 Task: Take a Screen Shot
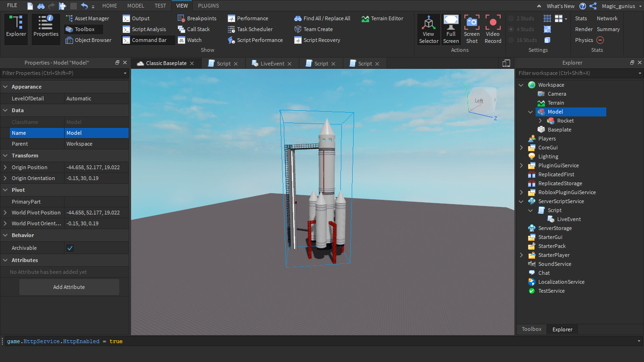pyautogui.click(x=471, y=29)
